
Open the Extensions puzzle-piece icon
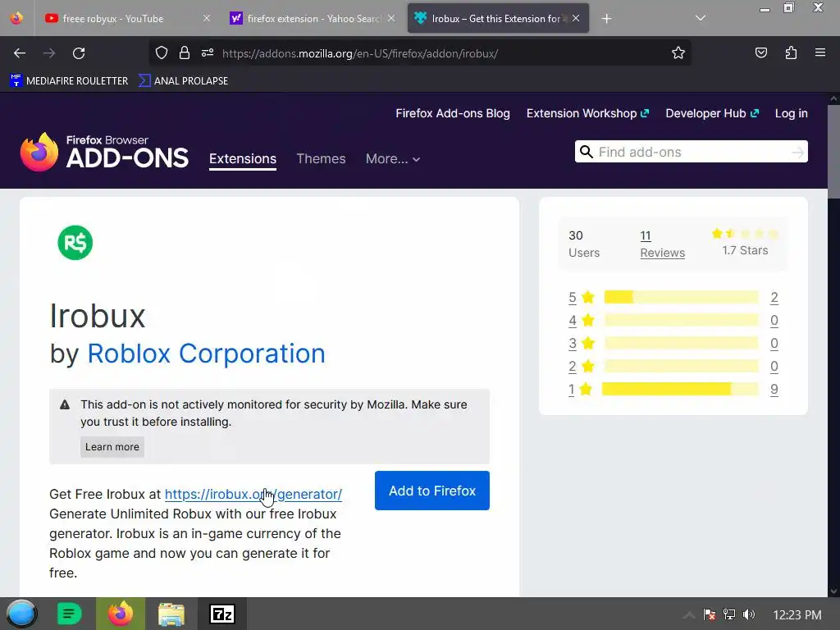(791, 53)
